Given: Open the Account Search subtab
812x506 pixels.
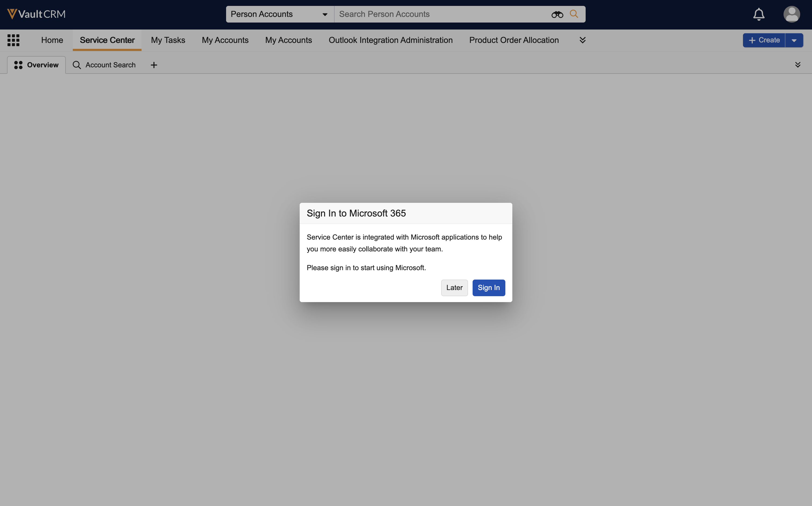Looking at the screenshot, I should click(104, 65).
